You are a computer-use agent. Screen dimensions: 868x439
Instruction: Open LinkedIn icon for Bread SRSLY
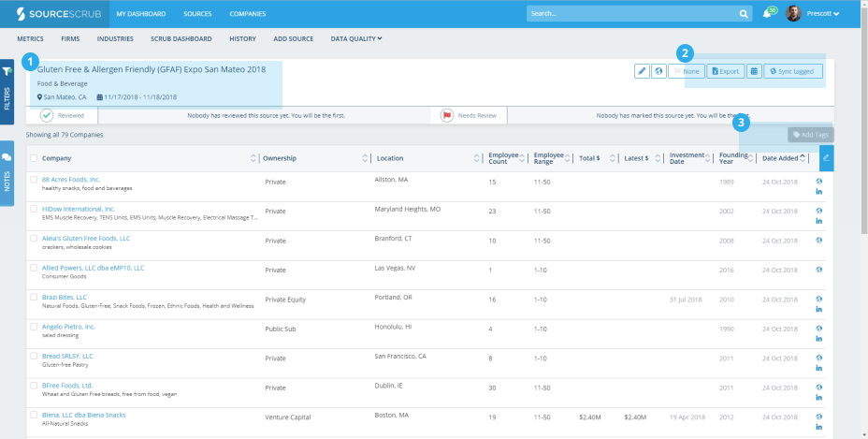(x=818, y=368)
